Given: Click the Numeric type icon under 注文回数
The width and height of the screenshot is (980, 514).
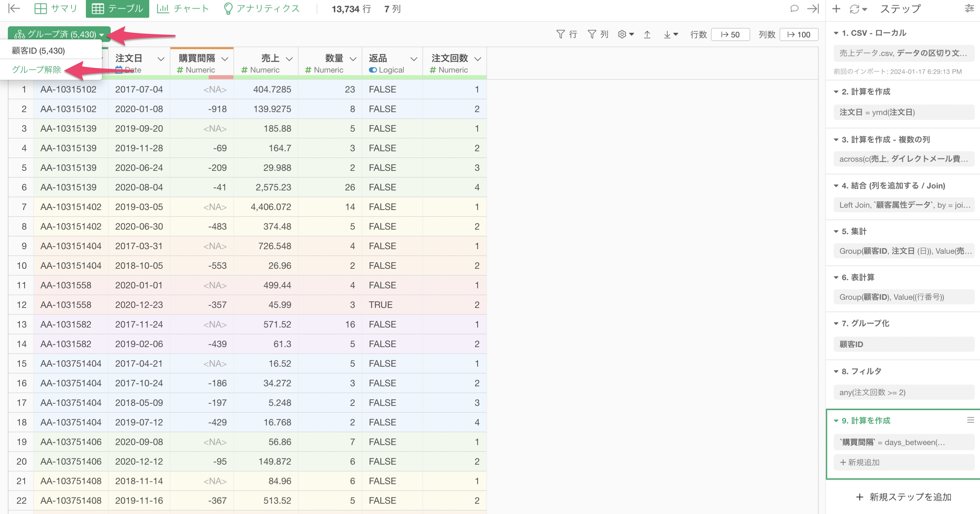Looking at the screenshot, I should (x=433, y=70).
